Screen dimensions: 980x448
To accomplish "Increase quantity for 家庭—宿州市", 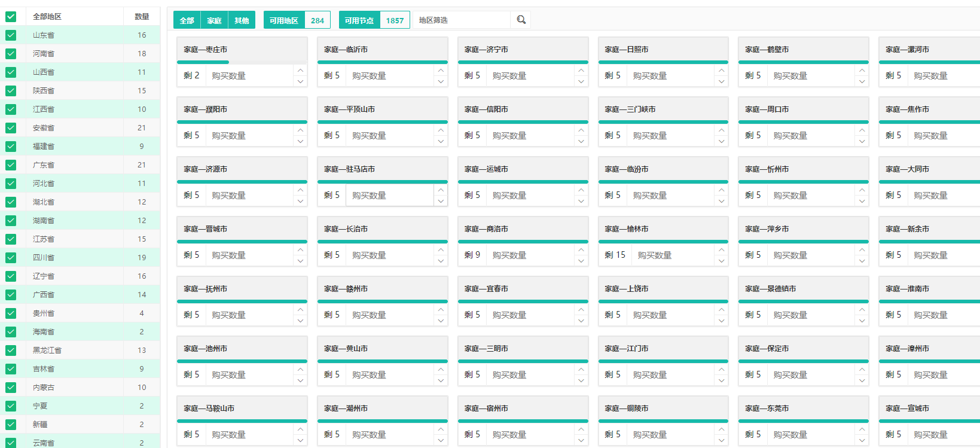I will tap(581, 429).
